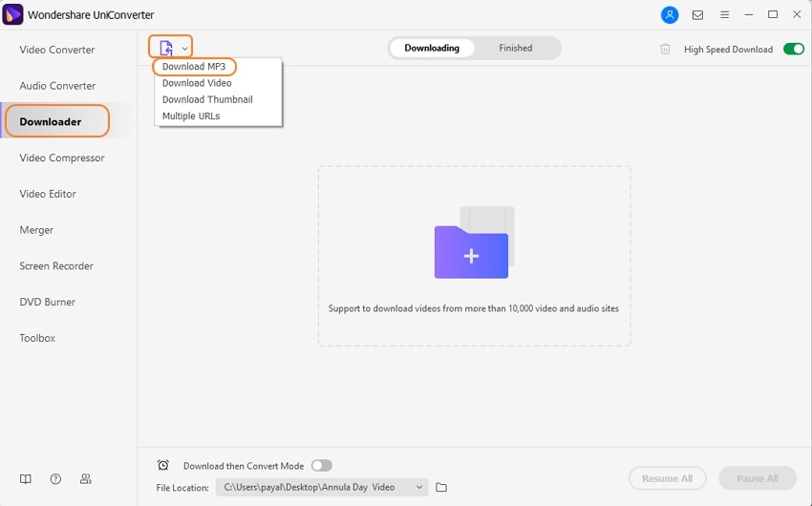This screenshot has width=812, height=506.
Task: Click the Wondershare UniConverter logo icon
Action: [x=12, y=14]
